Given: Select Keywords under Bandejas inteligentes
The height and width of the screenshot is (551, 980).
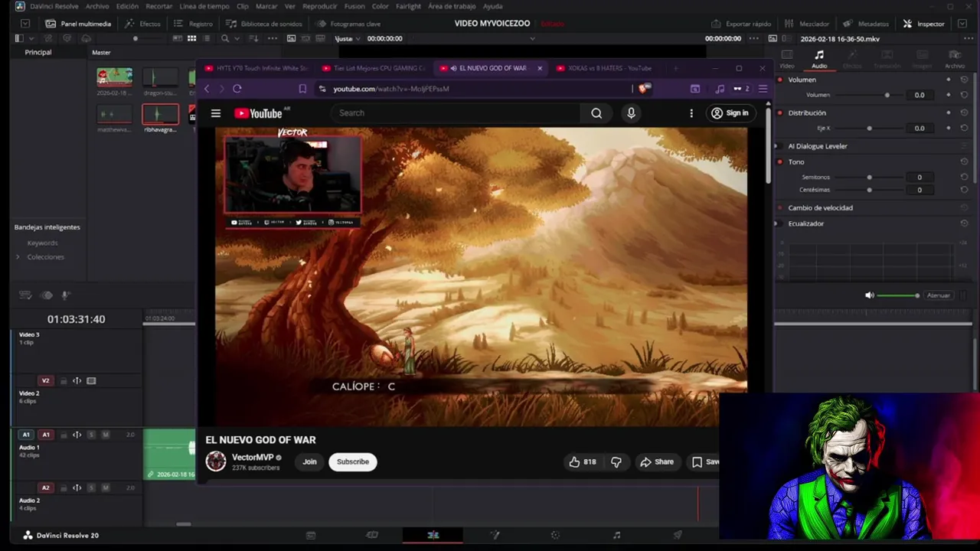Looking at the screenshot, I should (43, 243).
